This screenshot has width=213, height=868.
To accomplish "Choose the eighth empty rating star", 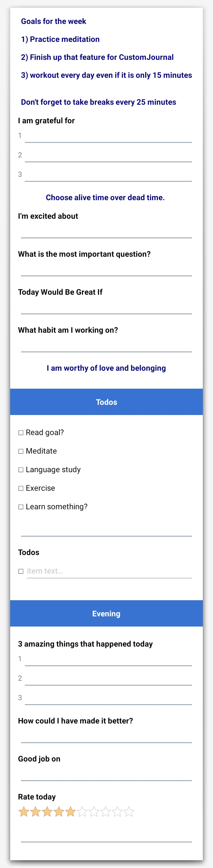I will [106, 812].
